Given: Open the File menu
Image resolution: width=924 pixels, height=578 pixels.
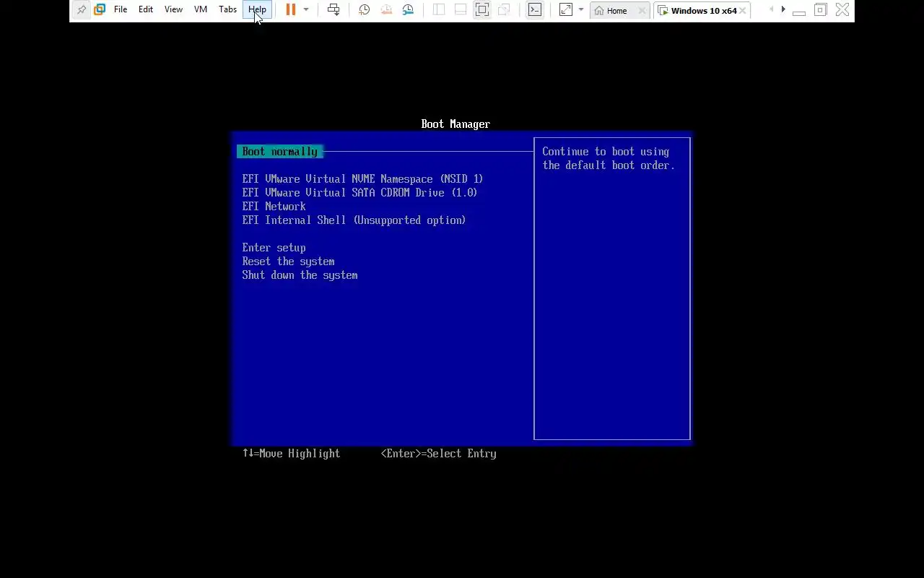Looking at the screenshot, I should (121, 10).
